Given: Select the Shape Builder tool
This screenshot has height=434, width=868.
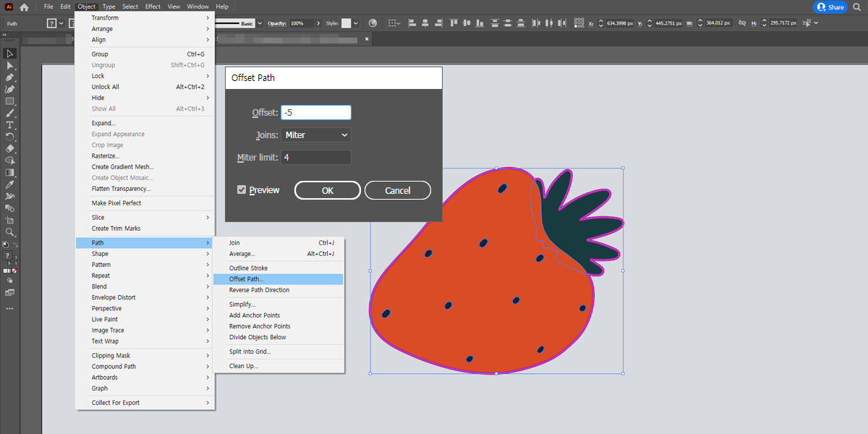Looking at the screenshot, I should tap(10, 160).
